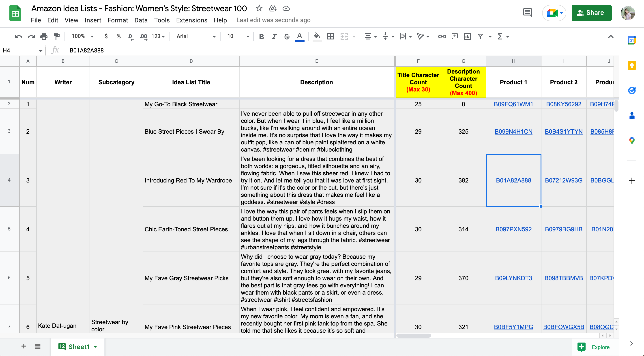The width and height of the screenshot is (644, 356).
Task: Insert link icon in toolbar
Action: pos(442,37)
